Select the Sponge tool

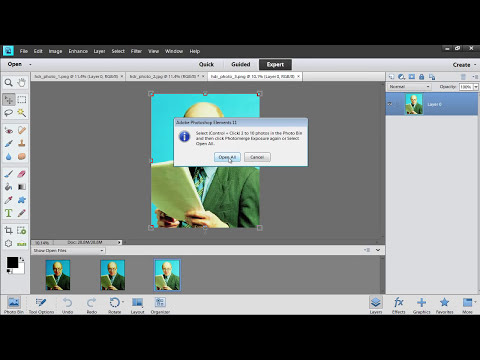pos(22,156)
